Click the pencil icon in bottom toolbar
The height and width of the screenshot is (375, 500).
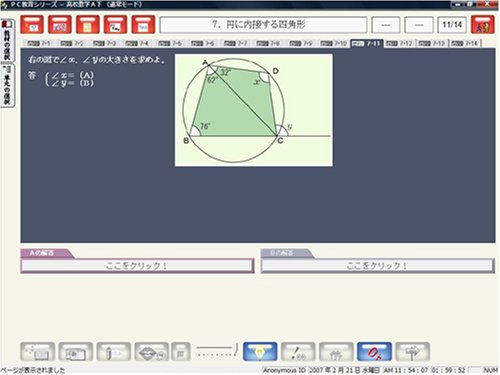(114, 352)
